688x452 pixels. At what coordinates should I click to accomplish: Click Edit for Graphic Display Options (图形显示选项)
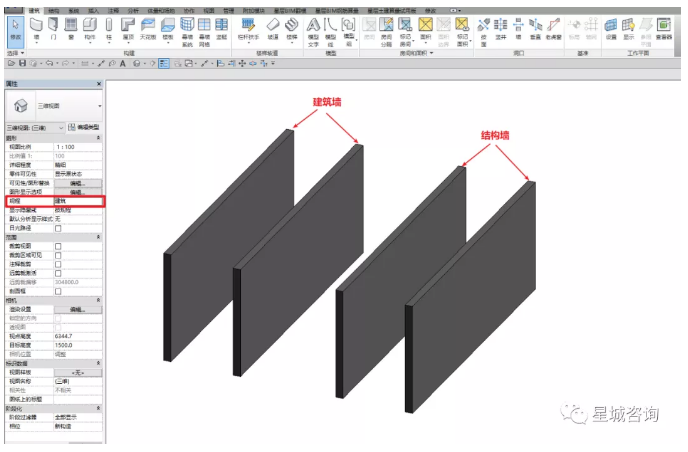(x=78, y=192)
